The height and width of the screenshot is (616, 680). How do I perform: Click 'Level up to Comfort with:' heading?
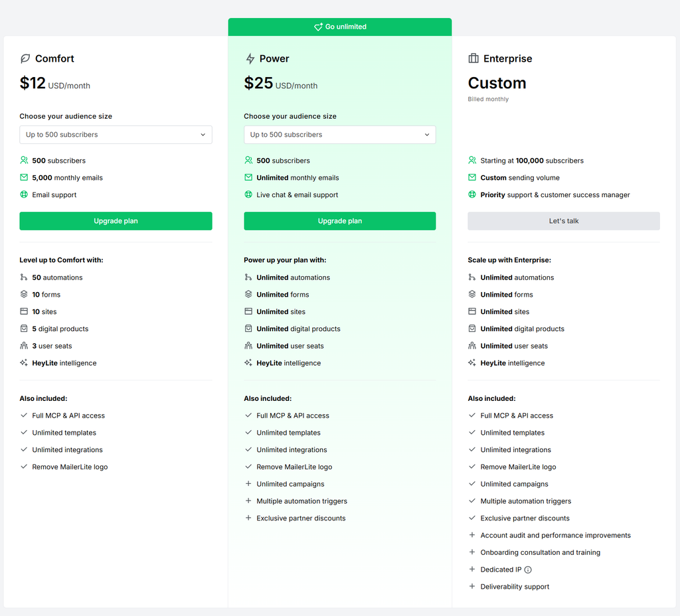(61, 260)
